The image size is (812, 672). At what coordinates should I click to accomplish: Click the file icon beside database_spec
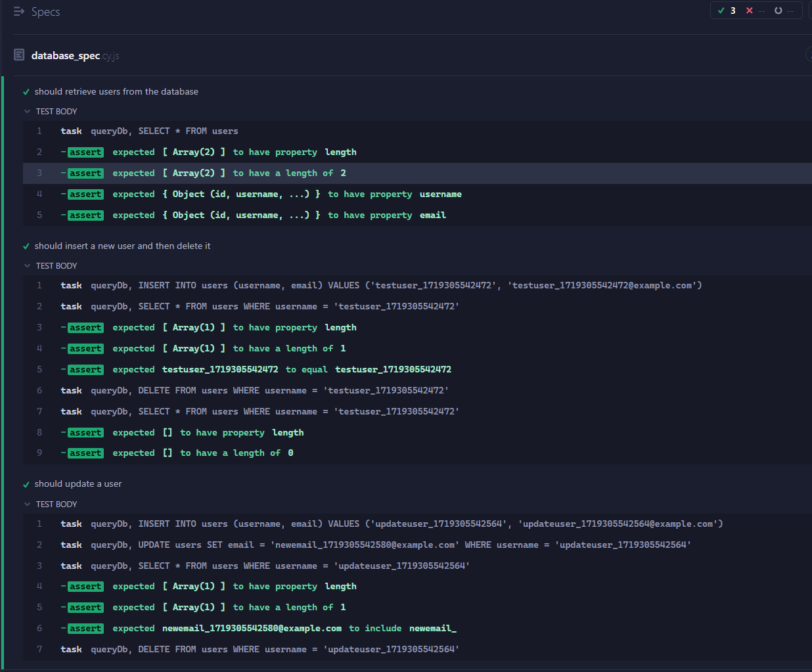(x=19, y=55)
